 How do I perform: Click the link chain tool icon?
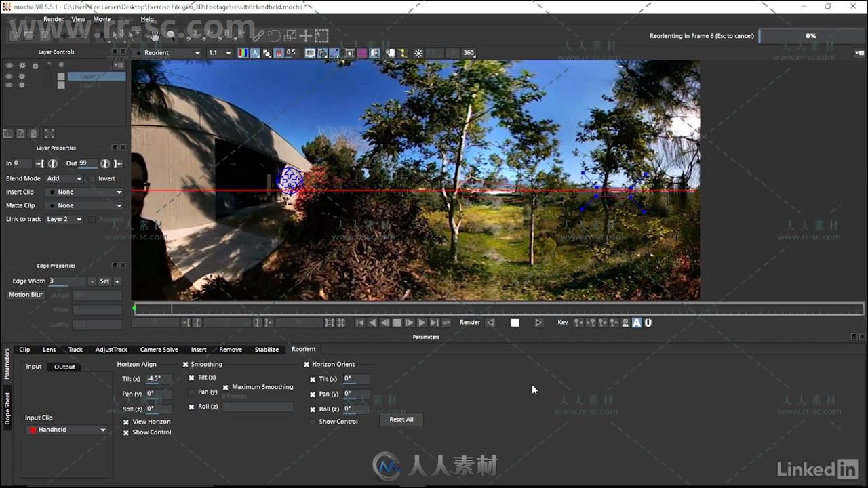coord(258,35)
